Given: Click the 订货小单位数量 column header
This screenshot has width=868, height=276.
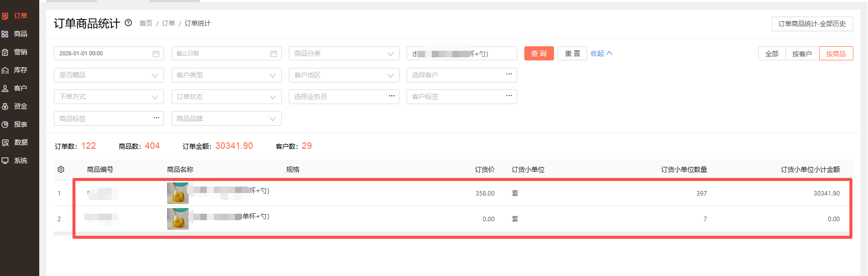Looking at the screenshot, I should click(684, 169).
